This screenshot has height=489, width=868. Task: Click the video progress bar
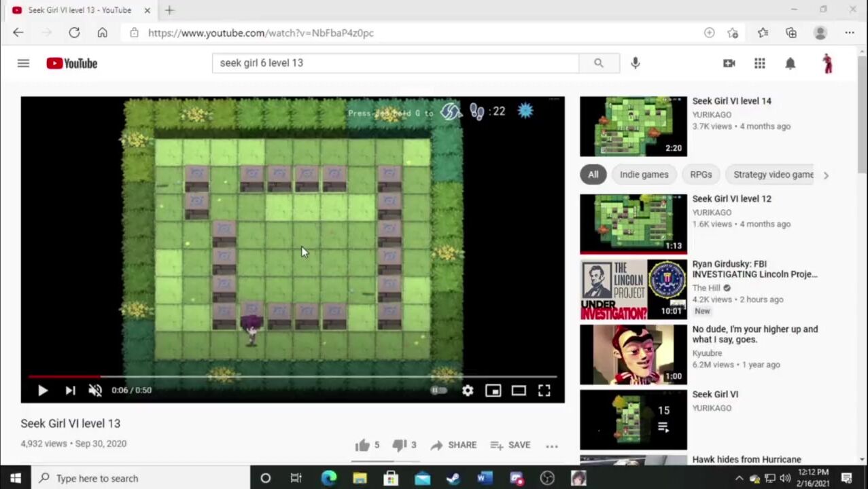click(292, 376)
